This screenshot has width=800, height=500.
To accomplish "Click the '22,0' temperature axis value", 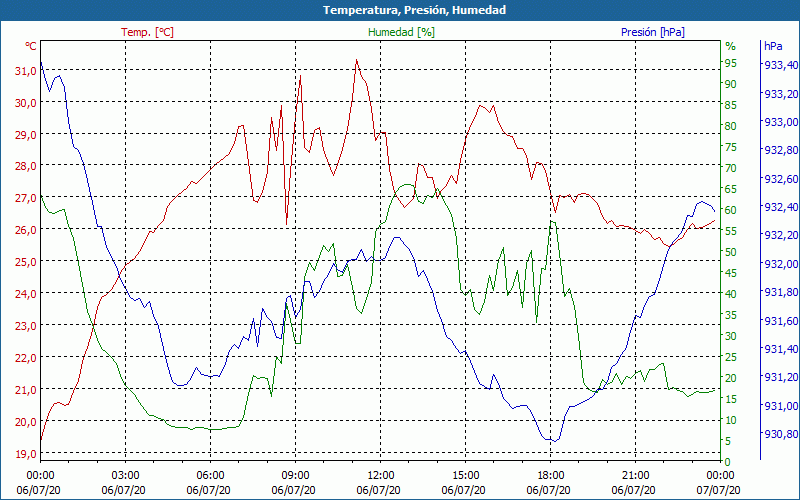I will tap(26, 358).
